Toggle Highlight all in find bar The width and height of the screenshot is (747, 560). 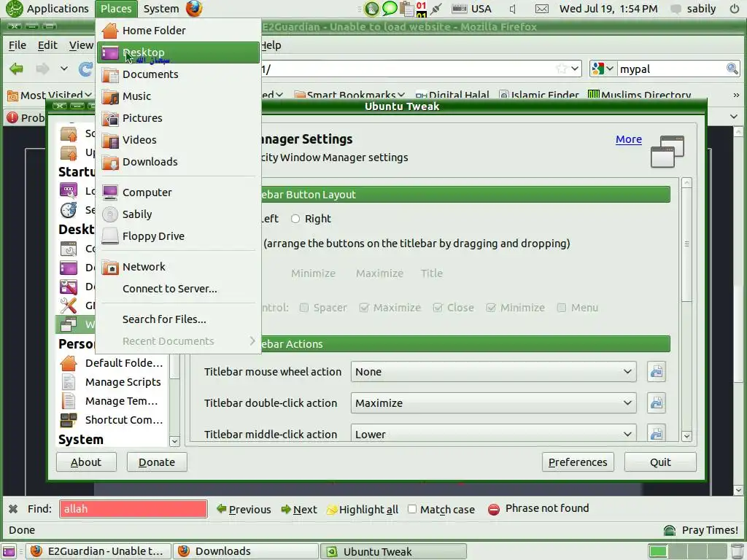pyautogui.click(x=363, y=510)
